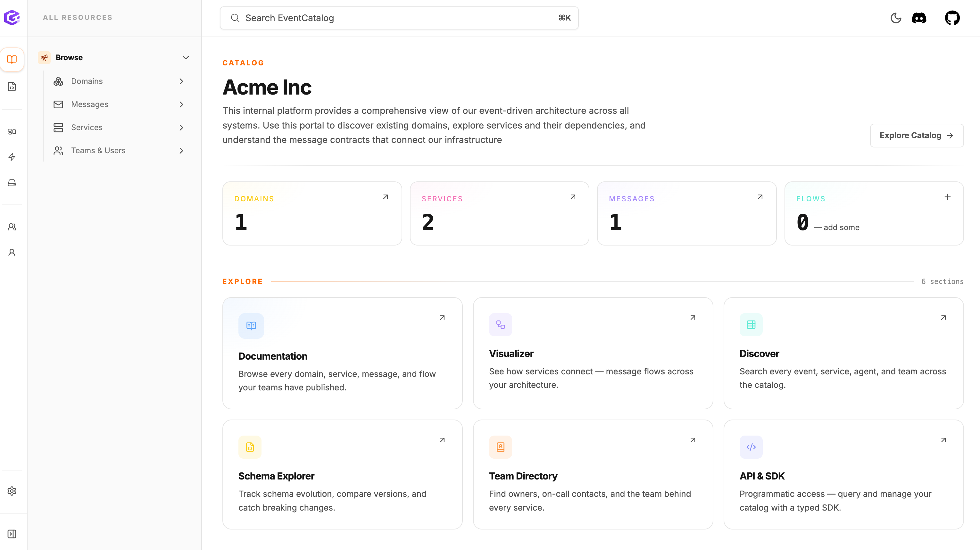
Task: Click the Services count of 2
Action: [428, 222]
